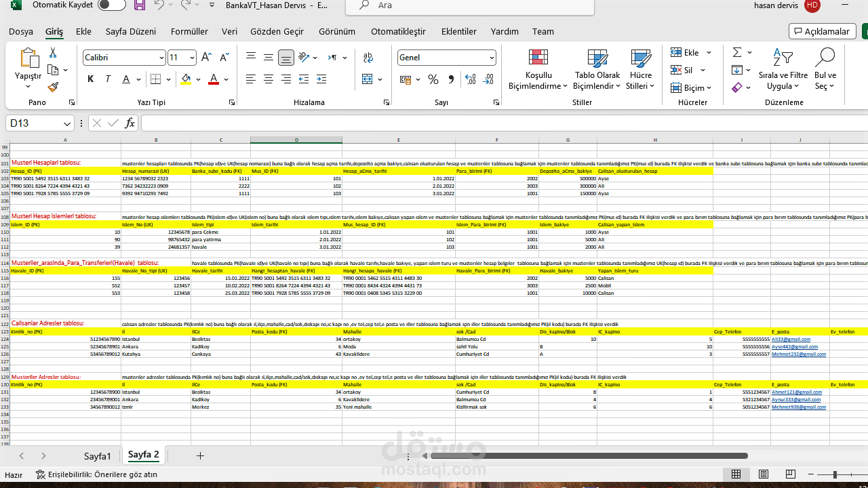Align text left
The image size is (868, 488).
tap(251, 79)
